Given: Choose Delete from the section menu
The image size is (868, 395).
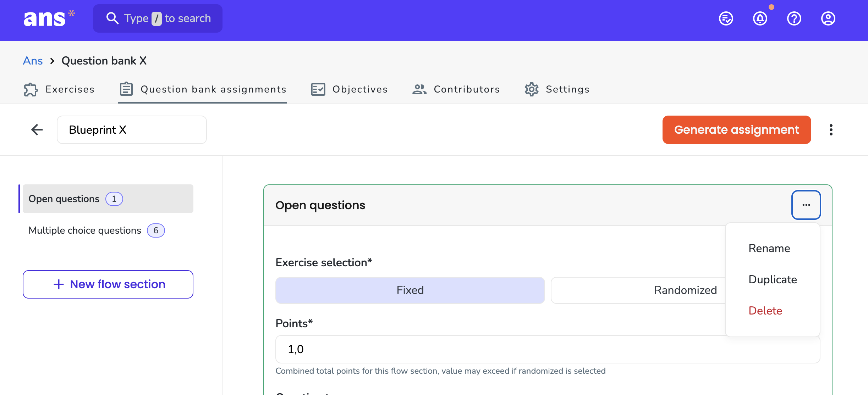Looking at the screenshot, I should pos(765,311).
